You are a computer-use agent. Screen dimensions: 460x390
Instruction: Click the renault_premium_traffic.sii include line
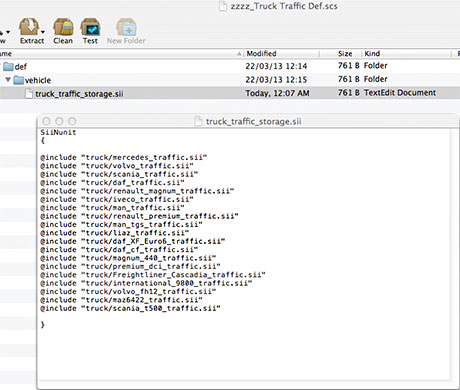(139, 216)
